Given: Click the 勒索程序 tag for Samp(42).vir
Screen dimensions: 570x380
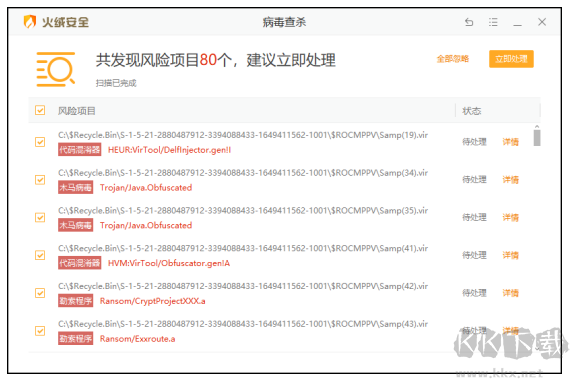Looking at the screenshot, I should (x=76, y=301).
